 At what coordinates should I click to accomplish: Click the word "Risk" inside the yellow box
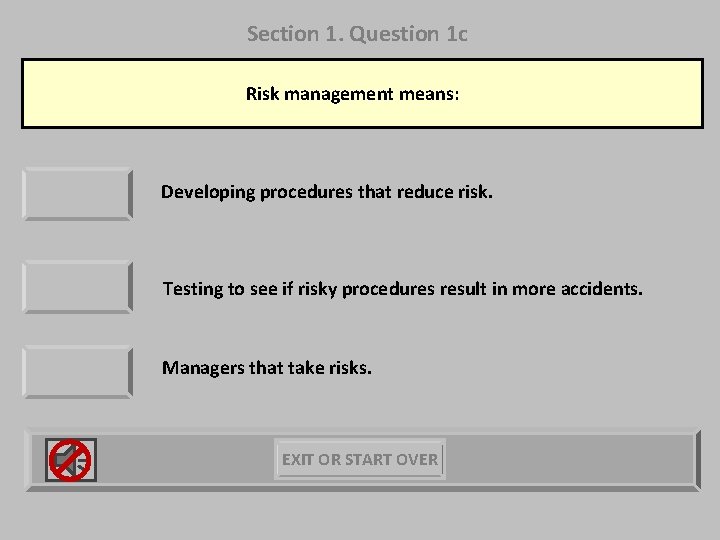pyautogui.click(x=263, y=94)
